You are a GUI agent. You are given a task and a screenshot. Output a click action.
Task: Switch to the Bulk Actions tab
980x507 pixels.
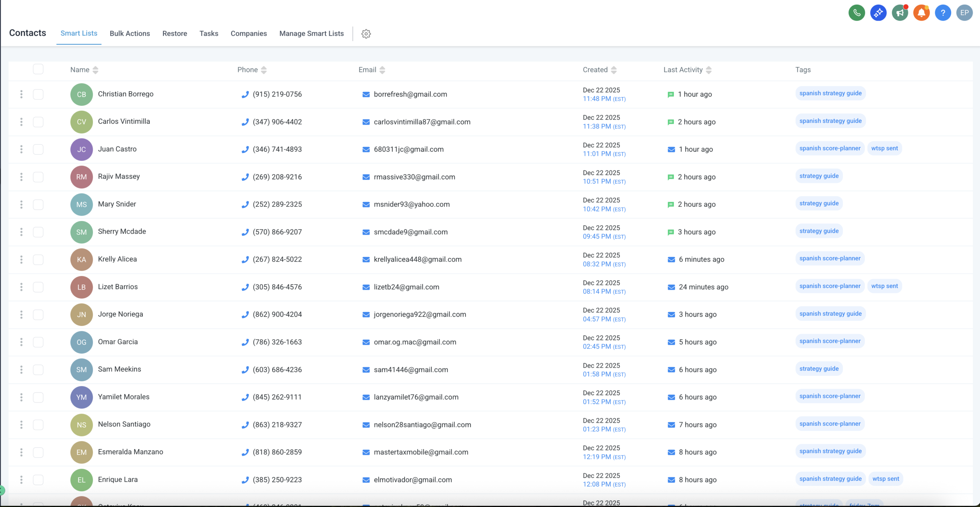pyautogui.click(x=130, y=34)
